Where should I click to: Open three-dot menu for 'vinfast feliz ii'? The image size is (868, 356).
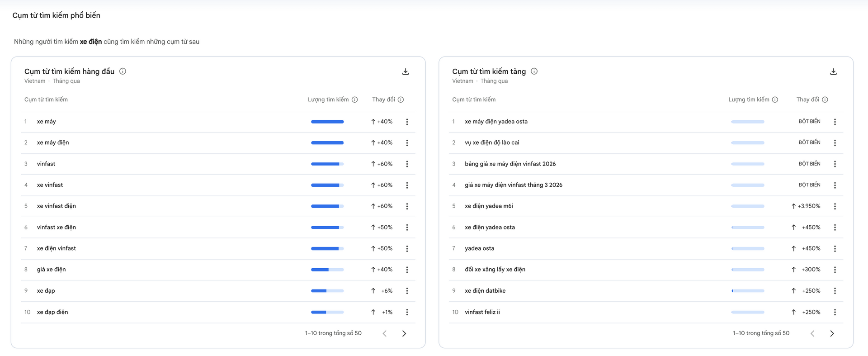[x=835, y=312]
